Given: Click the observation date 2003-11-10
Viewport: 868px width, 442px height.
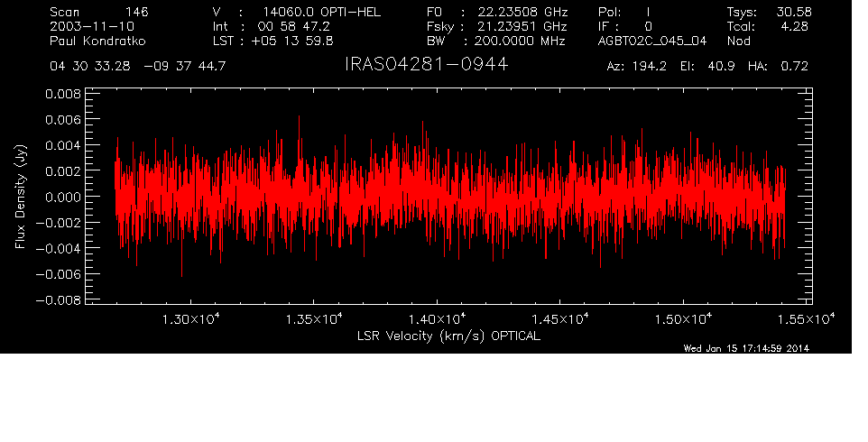Looking at the screenshot, I should 92,26.
